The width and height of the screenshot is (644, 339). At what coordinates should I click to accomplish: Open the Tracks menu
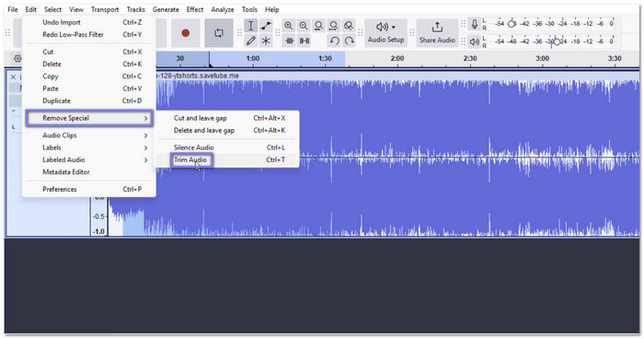[x=135, y=9]
